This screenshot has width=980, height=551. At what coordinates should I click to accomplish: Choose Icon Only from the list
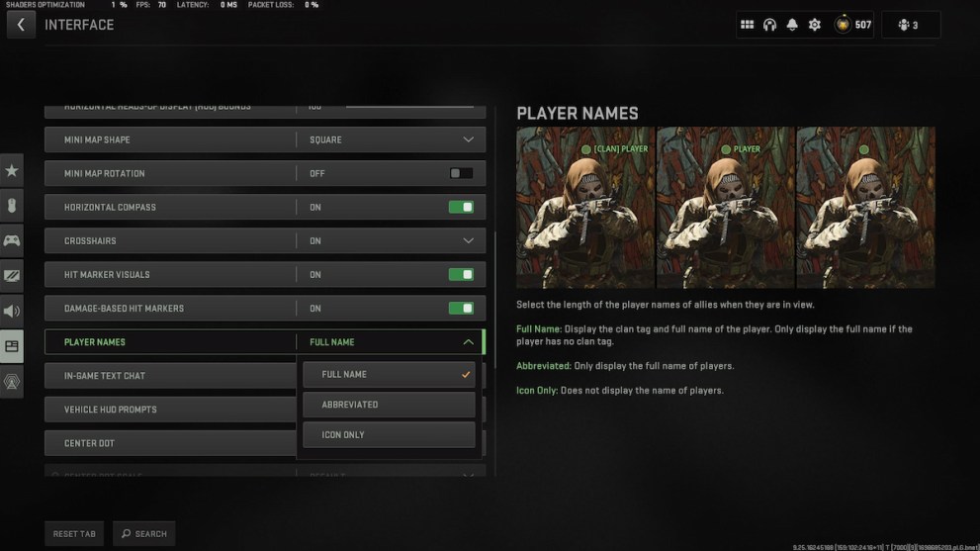389,434
